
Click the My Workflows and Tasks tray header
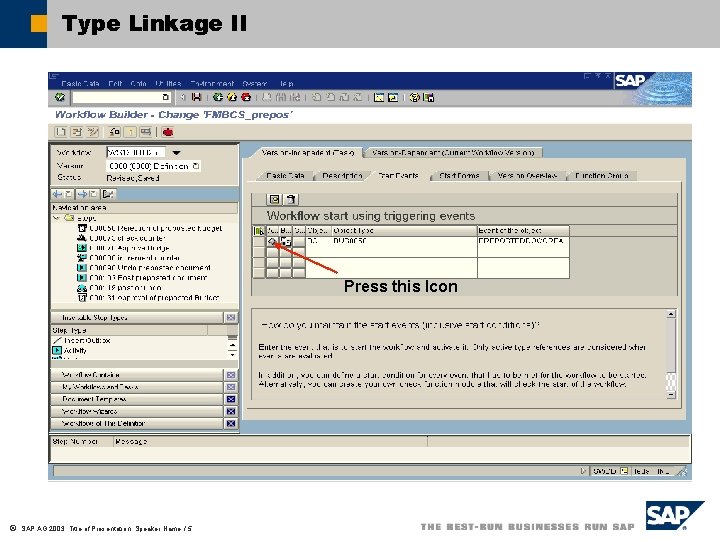pyautogui.click(x=137, y=387)
